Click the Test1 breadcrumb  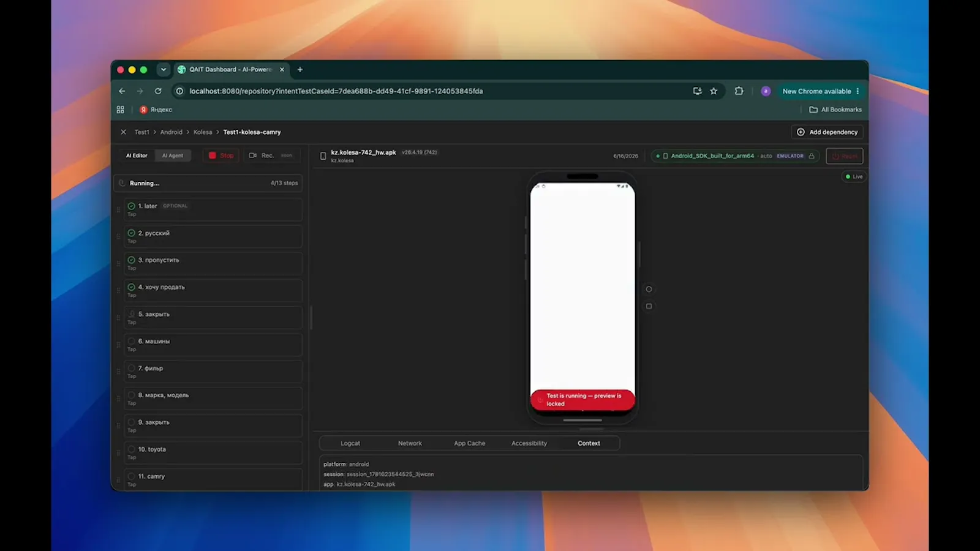pos(141,132)
